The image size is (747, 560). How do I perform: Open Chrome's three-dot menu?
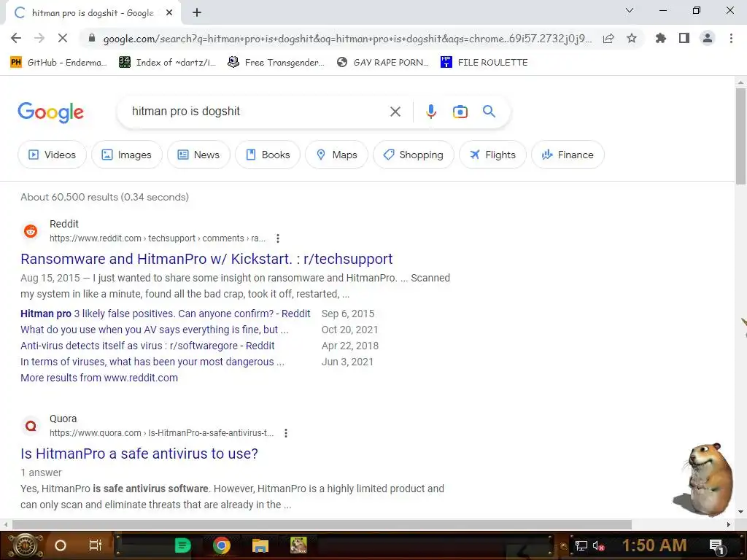[731, 38]
